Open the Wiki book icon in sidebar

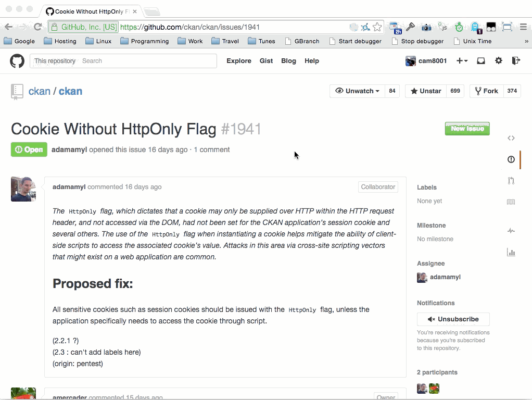click(x=511, y=202)
